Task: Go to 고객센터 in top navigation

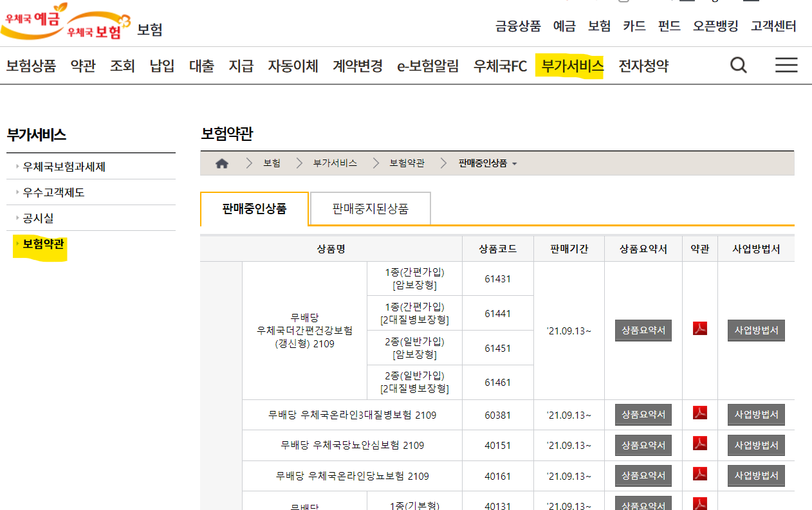Action: click(773, 26)
